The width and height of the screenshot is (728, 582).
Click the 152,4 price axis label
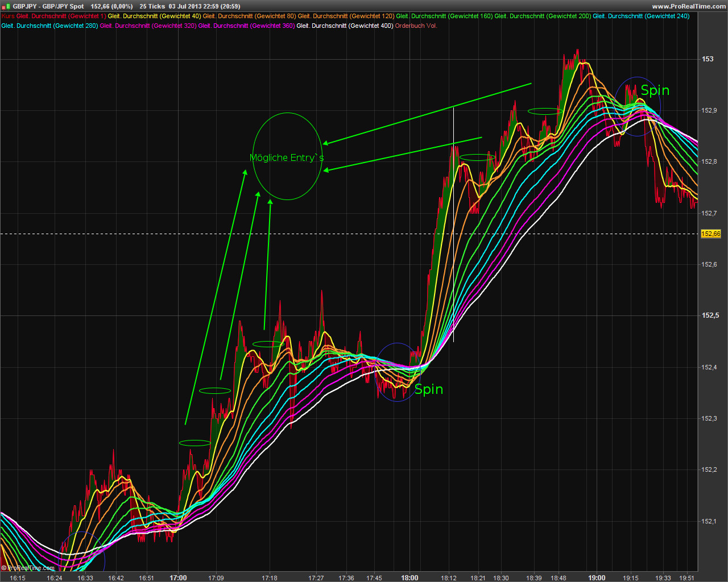pyautogui.click(x=709, y=367)
